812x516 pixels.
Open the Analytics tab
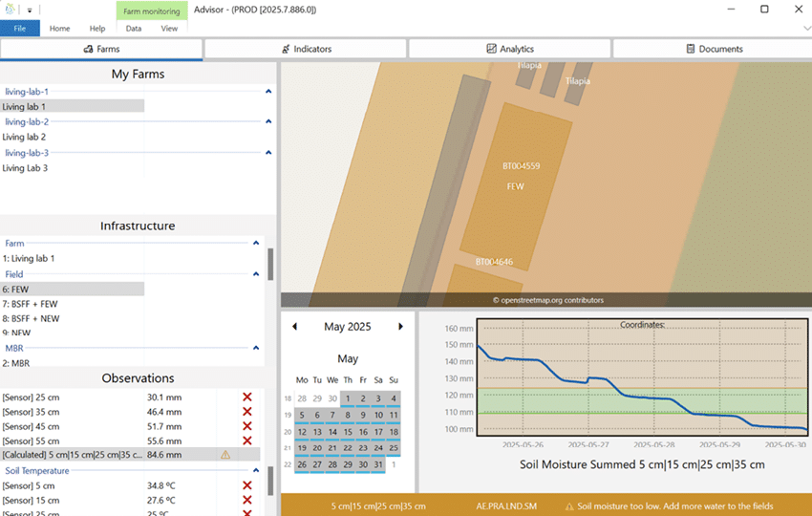[x=510, y=49]
